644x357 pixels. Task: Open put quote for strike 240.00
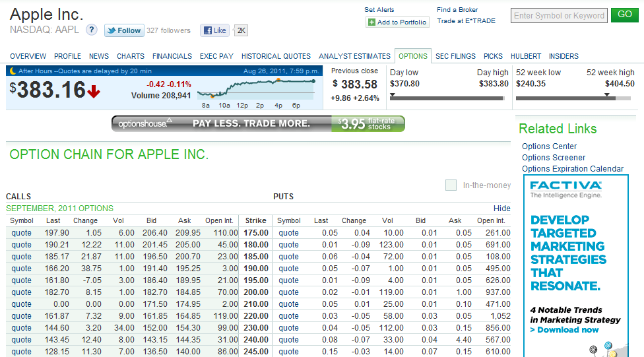click(288, 340)
